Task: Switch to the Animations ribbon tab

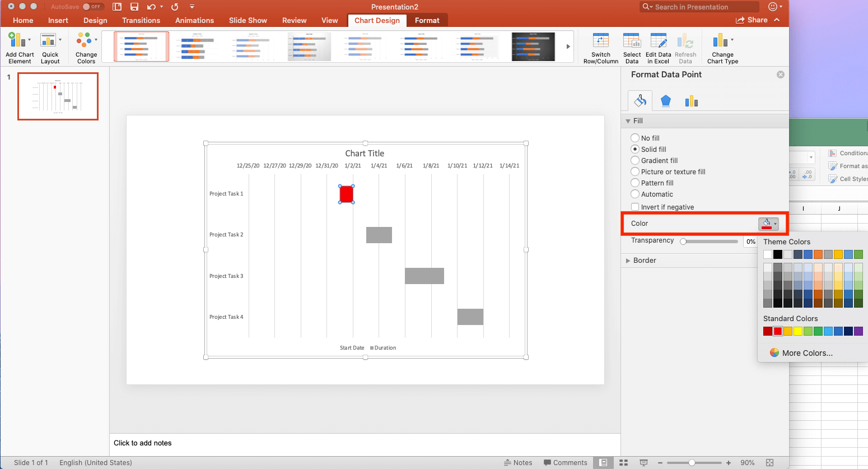Action: pos(194,20)
